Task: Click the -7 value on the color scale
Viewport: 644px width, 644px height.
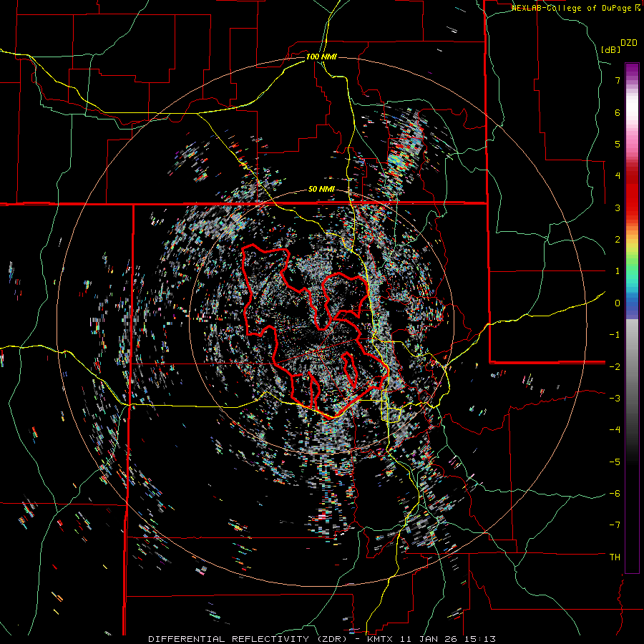Action: tap(615, 525)
